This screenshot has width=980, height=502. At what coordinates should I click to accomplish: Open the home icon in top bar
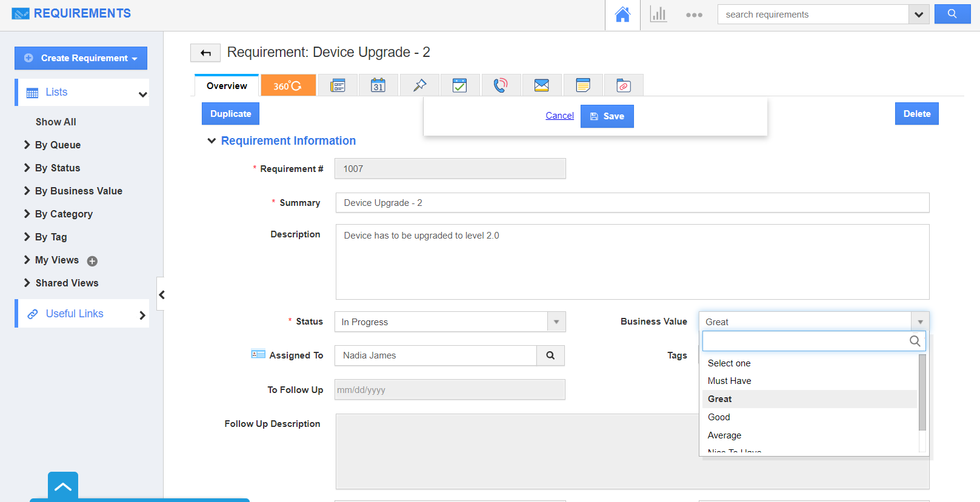622,15
